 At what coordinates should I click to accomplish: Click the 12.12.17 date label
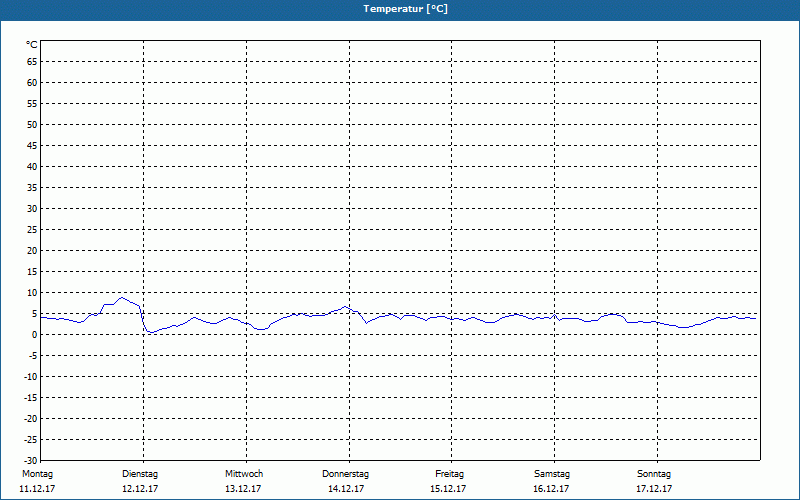coord(140,489)
